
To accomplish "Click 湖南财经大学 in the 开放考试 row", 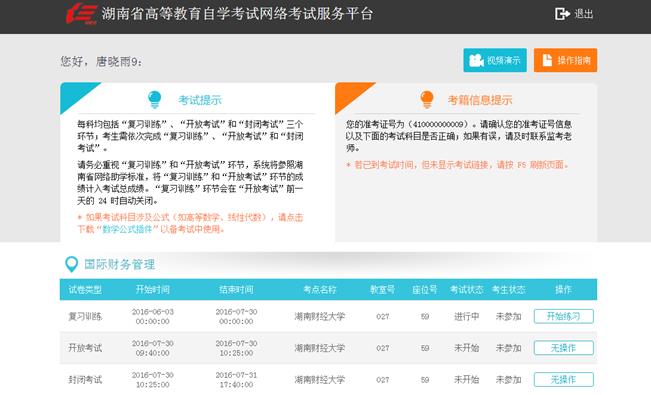I will 320,348.
